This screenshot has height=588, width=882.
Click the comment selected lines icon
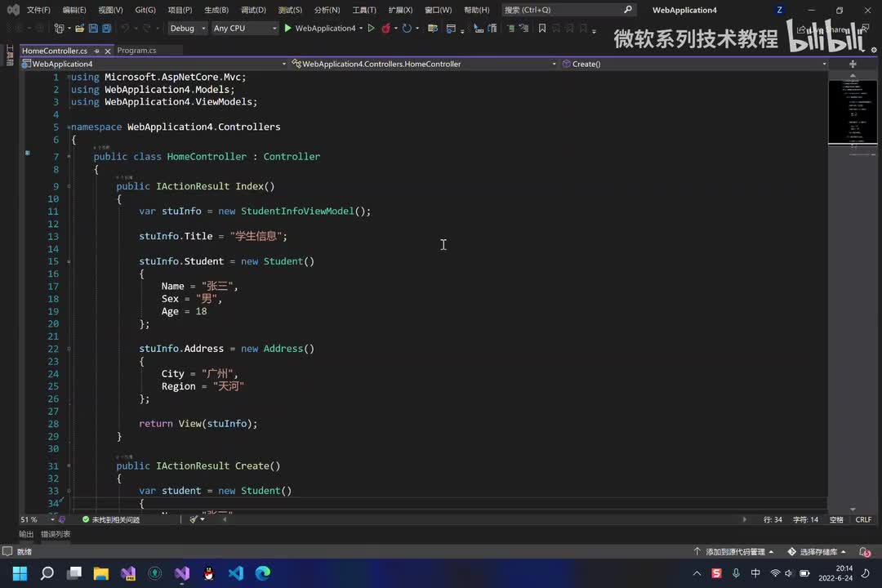coord(510,28)
